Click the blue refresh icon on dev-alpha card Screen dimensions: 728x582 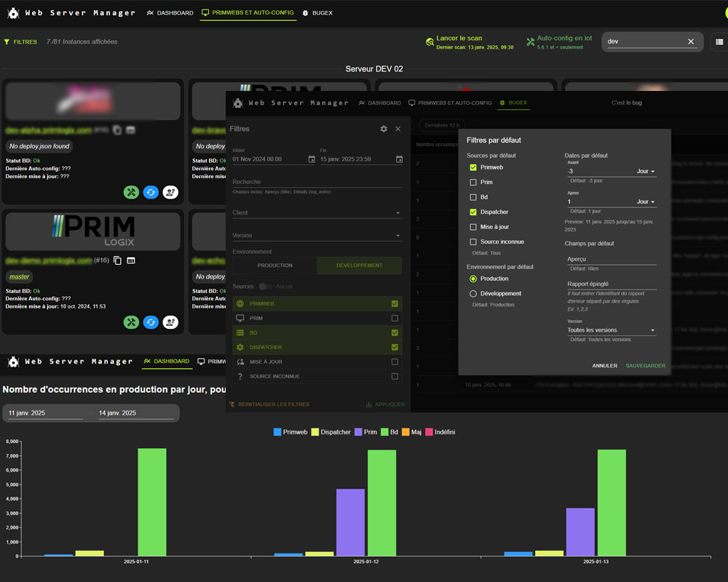coord(151,193)
